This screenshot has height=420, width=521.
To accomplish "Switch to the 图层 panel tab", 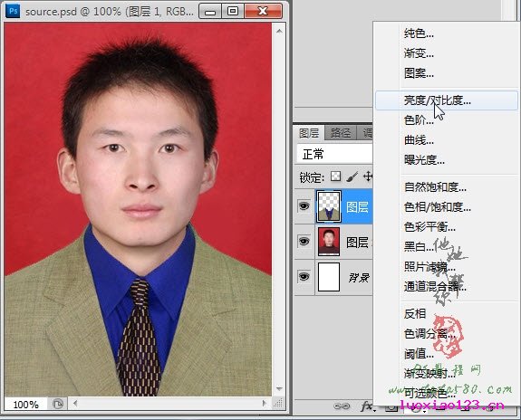I will (309, 133).
